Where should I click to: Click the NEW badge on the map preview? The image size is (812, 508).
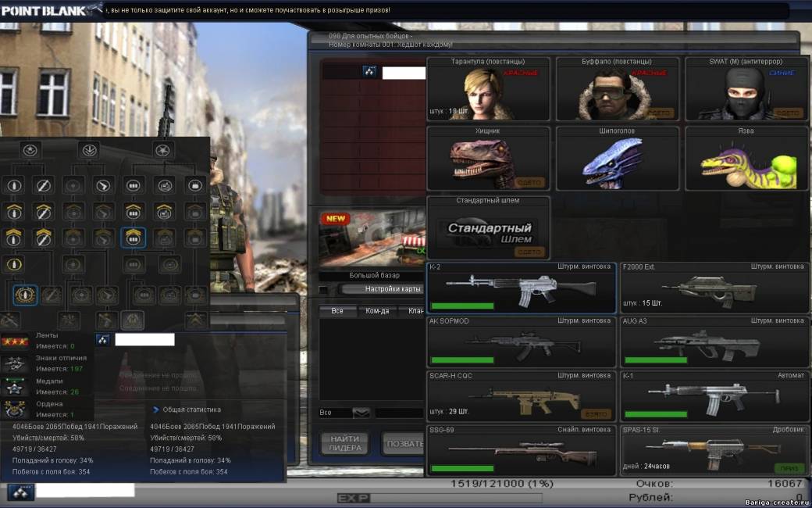coord(335,218)
